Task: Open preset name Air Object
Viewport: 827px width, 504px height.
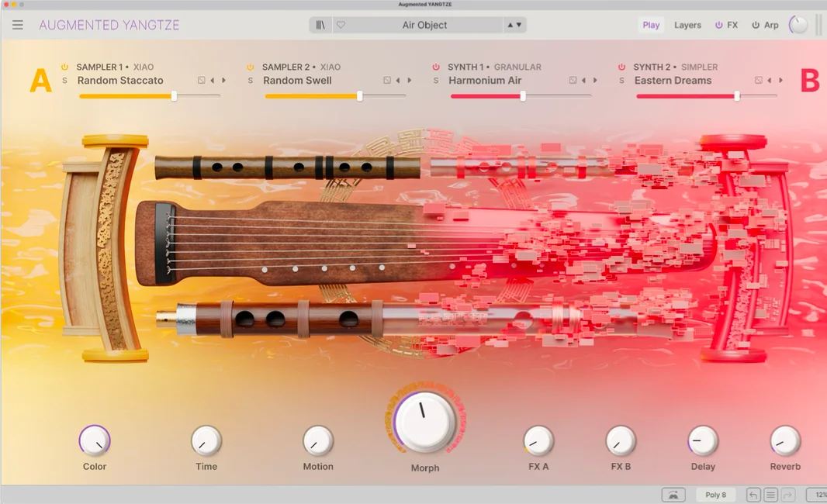Action: 424,25
